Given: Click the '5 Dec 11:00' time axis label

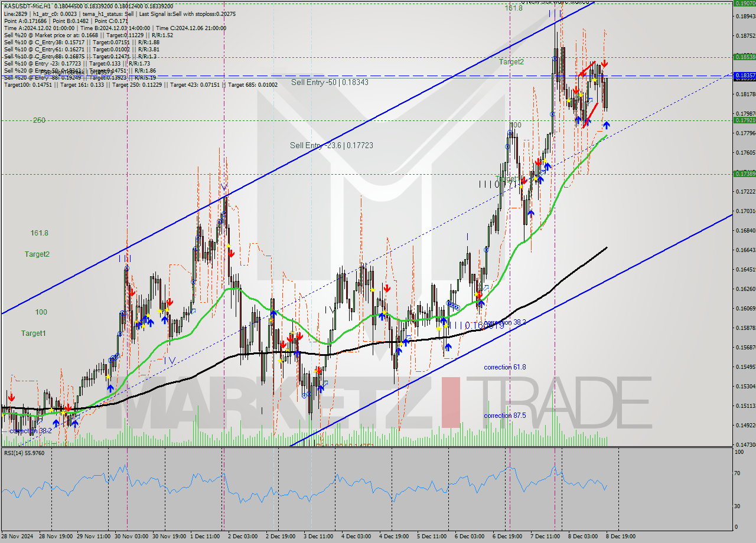Looking at the screenshot, I should [x=433, y=536].
